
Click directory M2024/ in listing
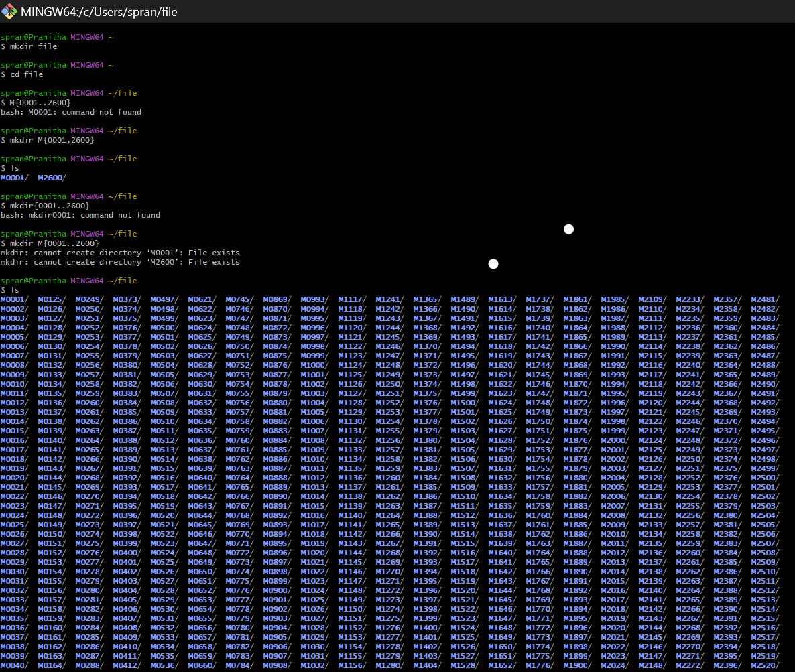coord(615,665)
